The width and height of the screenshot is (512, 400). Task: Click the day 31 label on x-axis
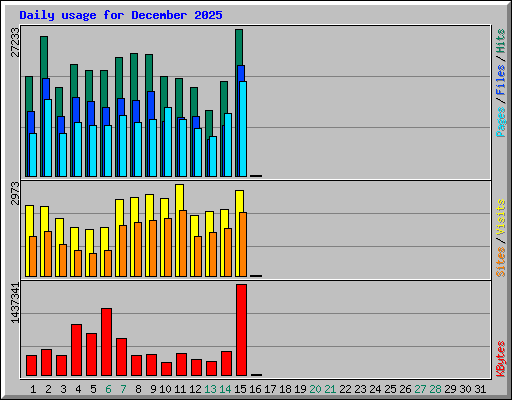480,389
